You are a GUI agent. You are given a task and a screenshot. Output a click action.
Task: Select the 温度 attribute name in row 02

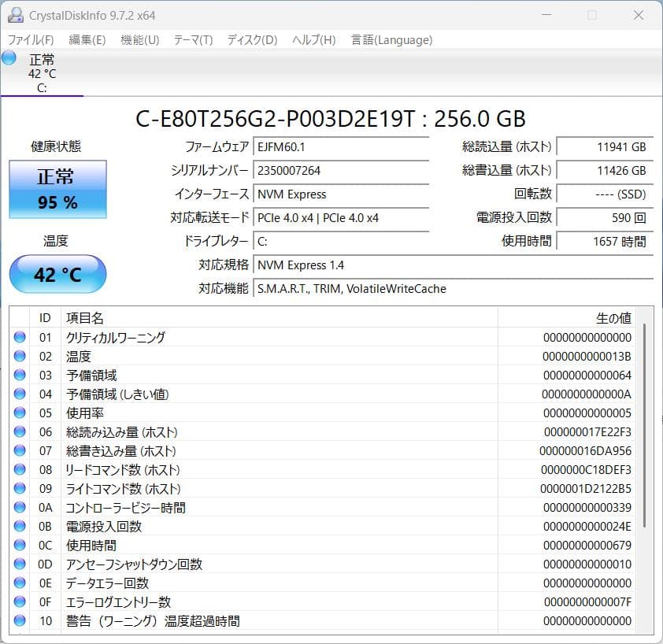pyautogui.click(x=78, y=357)
